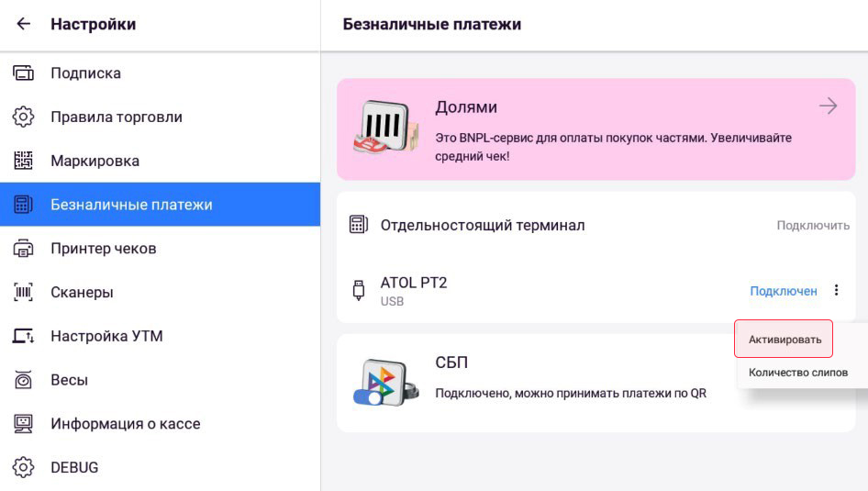Open the Маркировка QR-code icon
Viewport: 868px width, 491px height.
pyautogui.click(x=23, y=161)
